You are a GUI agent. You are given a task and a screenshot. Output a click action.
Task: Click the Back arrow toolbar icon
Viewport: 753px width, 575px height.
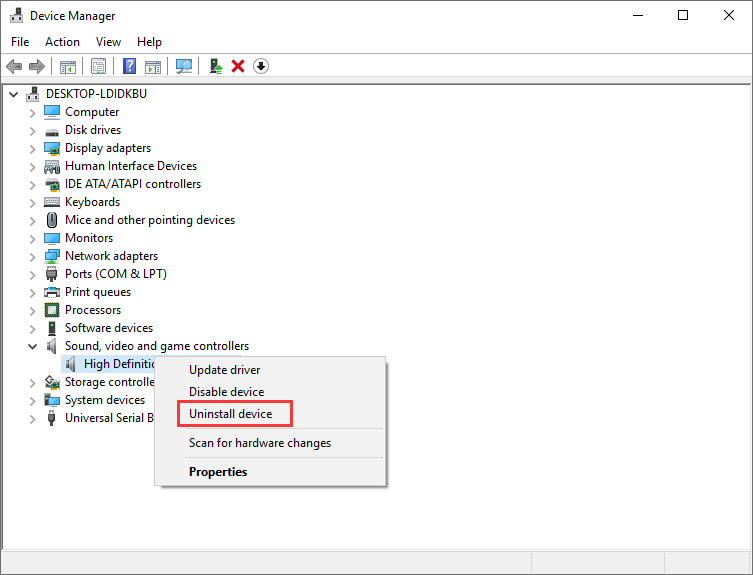tap(14, 66)
